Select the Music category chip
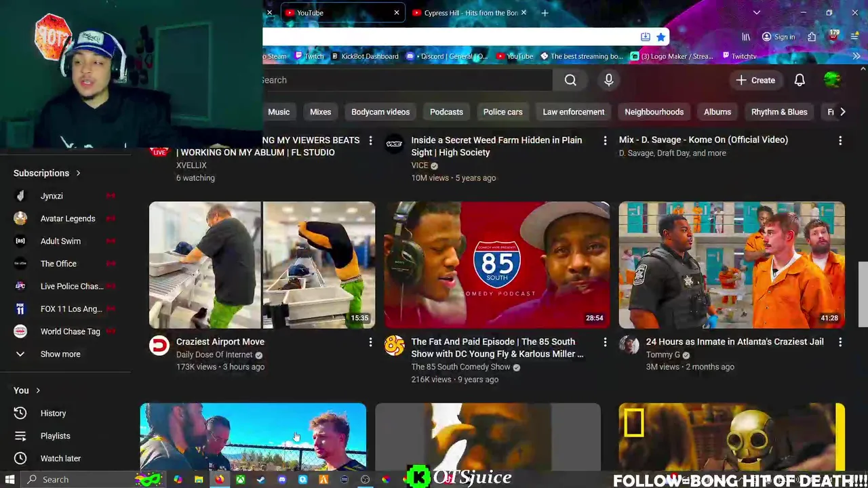Screen dimensions: 868x488 [279, 112]
